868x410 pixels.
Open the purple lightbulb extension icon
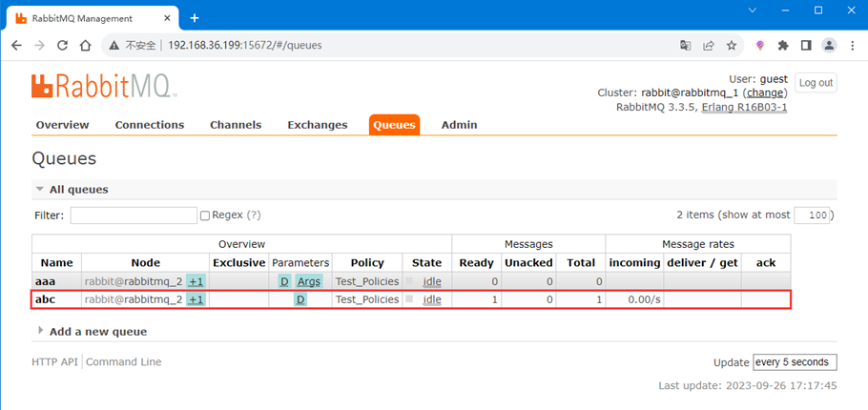(760, 46)
